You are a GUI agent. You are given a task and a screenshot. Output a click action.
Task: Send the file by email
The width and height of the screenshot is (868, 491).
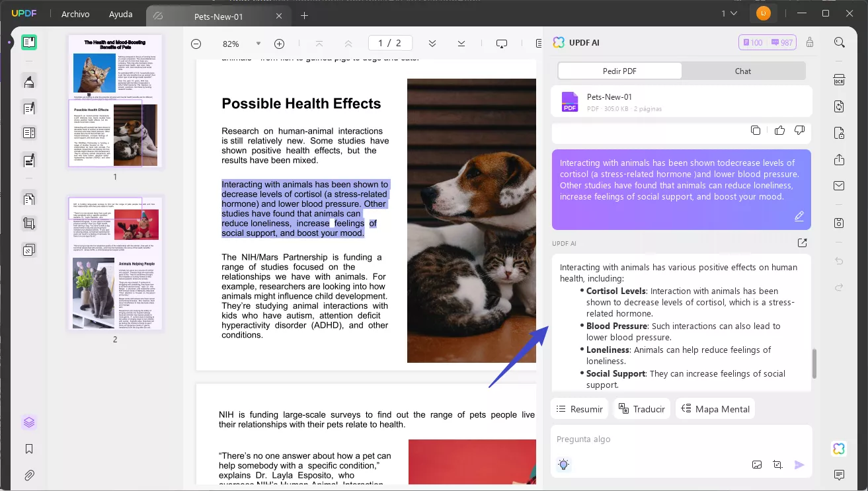(x=840, y=186)
